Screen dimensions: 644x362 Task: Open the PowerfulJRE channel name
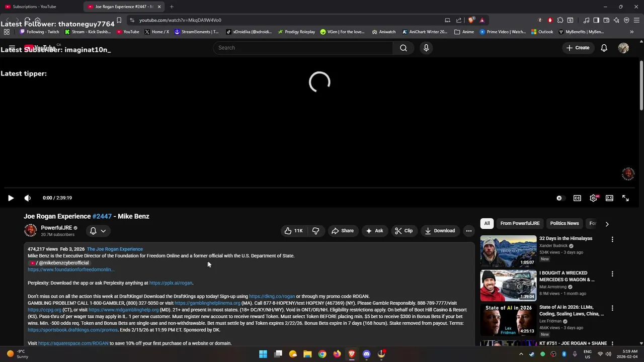pyautogui.click(x=56, y=228)
